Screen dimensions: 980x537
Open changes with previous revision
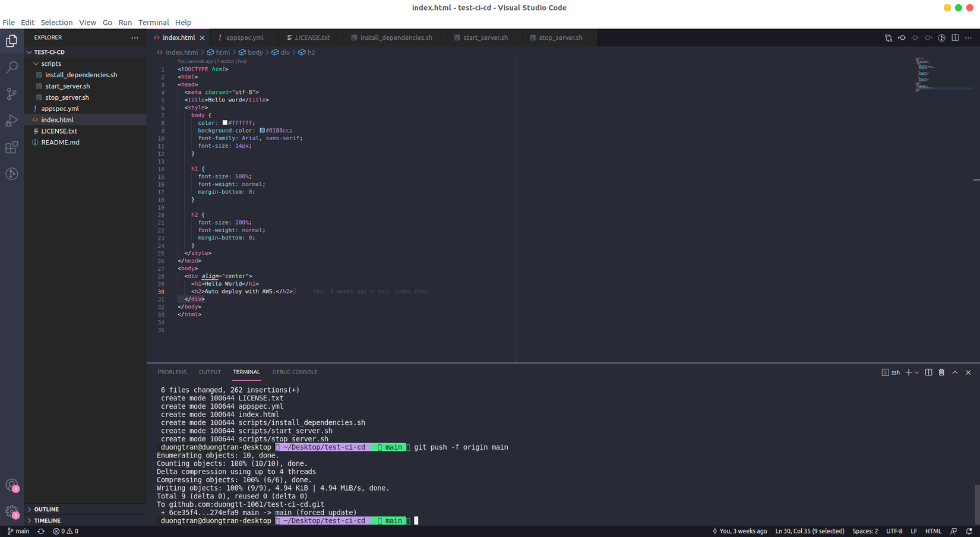click(902, 38)
